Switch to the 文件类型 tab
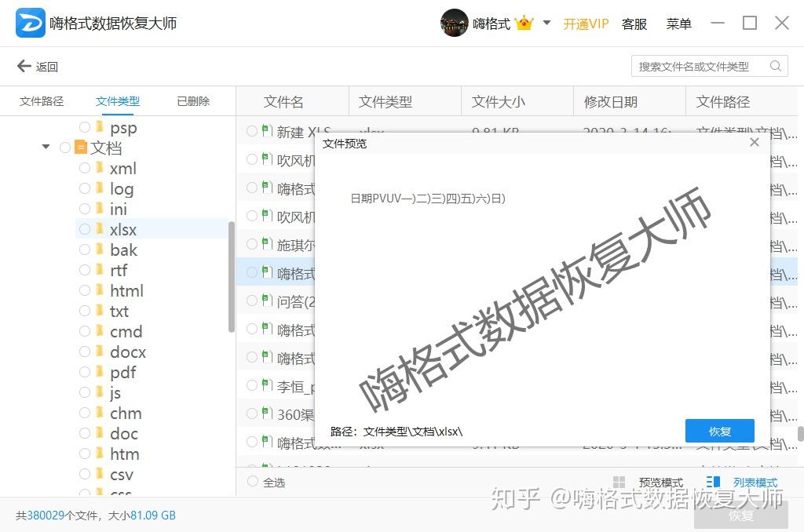Image resolution: width=804 pixels, height=532 pixels. point(118,101)
